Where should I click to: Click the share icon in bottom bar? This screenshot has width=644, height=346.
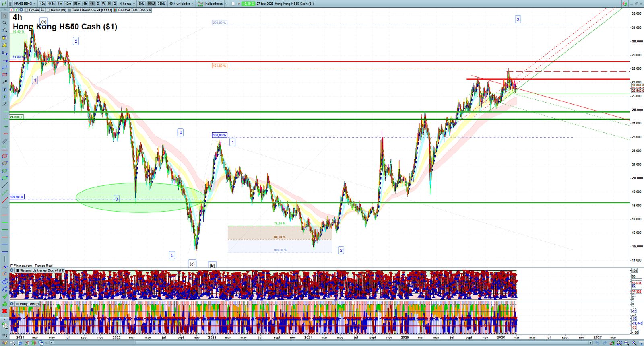(13, 343)
